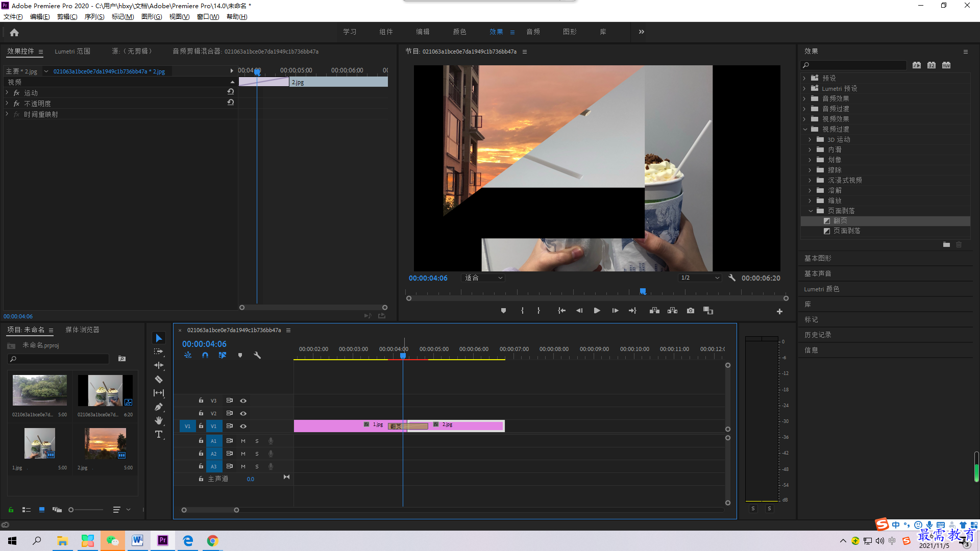
Task: Open the Lumetri 范围 tab
Action: [72, 52]
